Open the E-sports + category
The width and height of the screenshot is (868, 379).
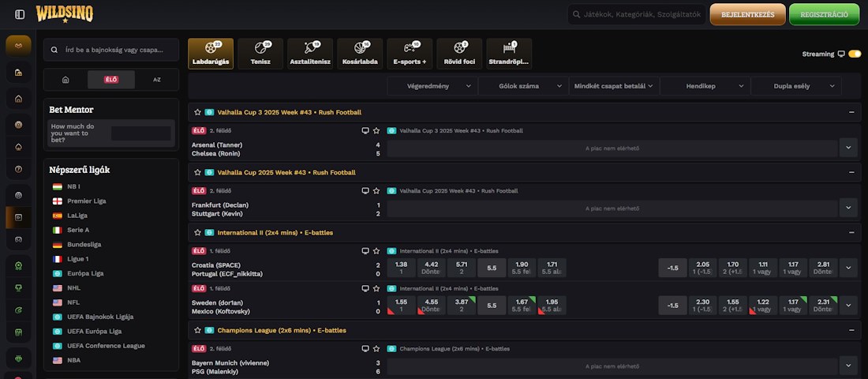410,54
